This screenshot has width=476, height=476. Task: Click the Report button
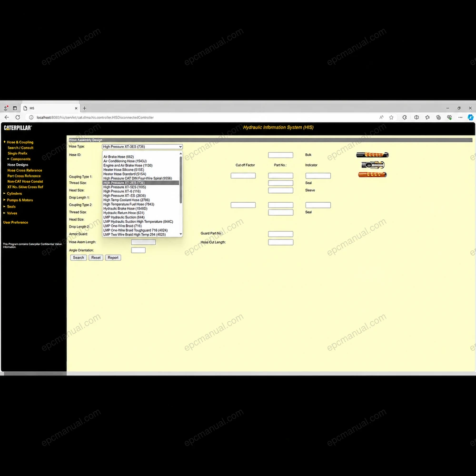tap(113, 258)
